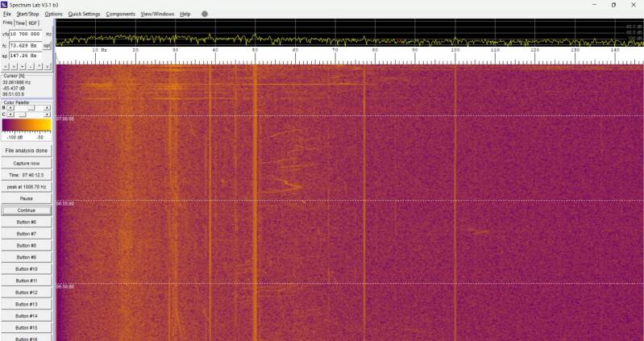Click the File analysis done button

pyautogui.click(x=27, y=151)
